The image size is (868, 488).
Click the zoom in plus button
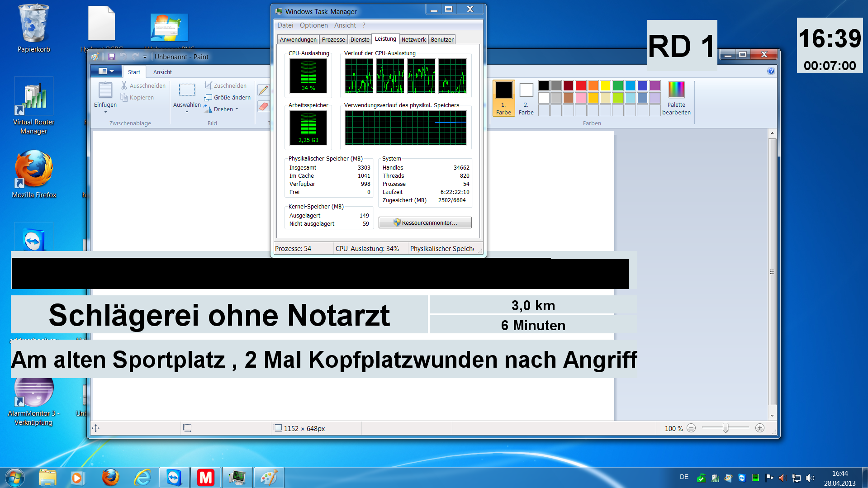coord(760,428)
